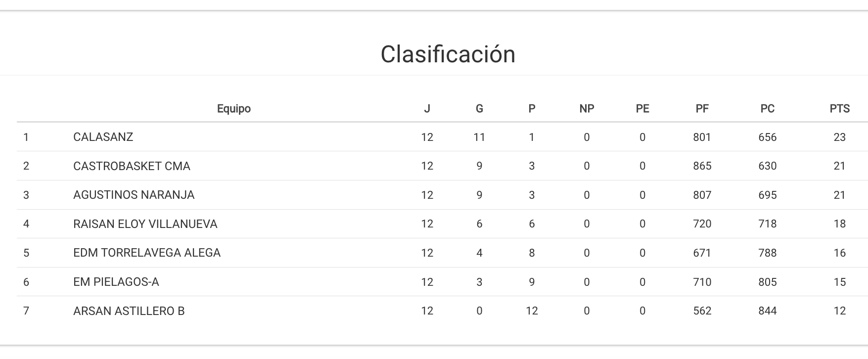Viewport: 868px width, 359px height.
Task: Open the ARSAN ASTILLERO B team entry
Action: 129,311
